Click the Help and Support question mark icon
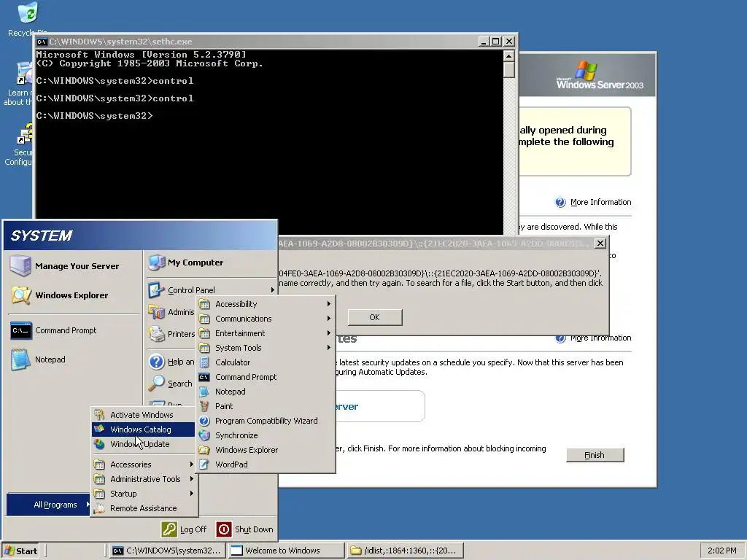This screenshot has height=560, width=747. click(156, 362)
